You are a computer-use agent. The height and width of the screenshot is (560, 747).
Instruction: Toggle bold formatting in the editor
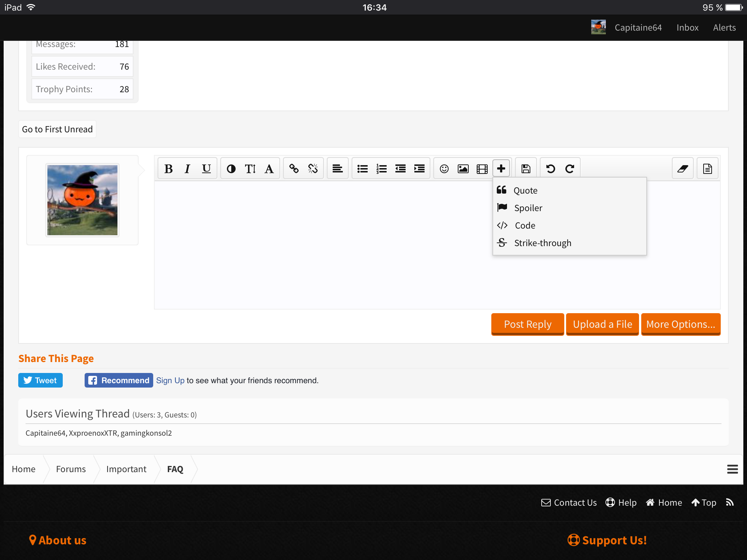pos(169,169)
